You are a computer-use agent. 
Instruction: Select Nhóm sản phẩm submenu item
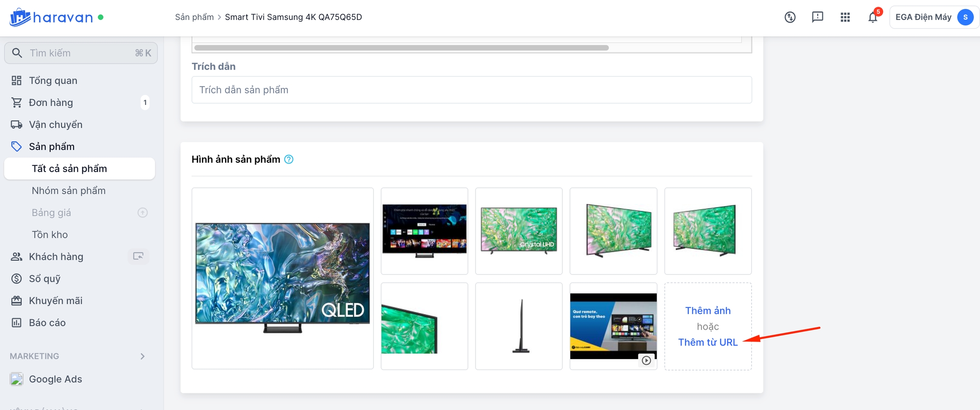coord(68,190)
